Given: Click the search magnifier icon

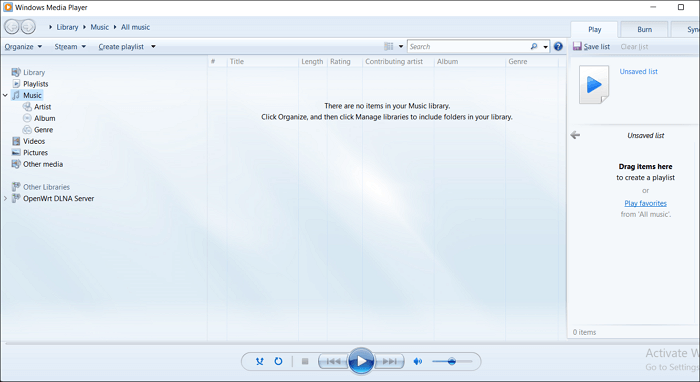Looking at the screenshot, I should pyautogui.click(x=534, y=46).
